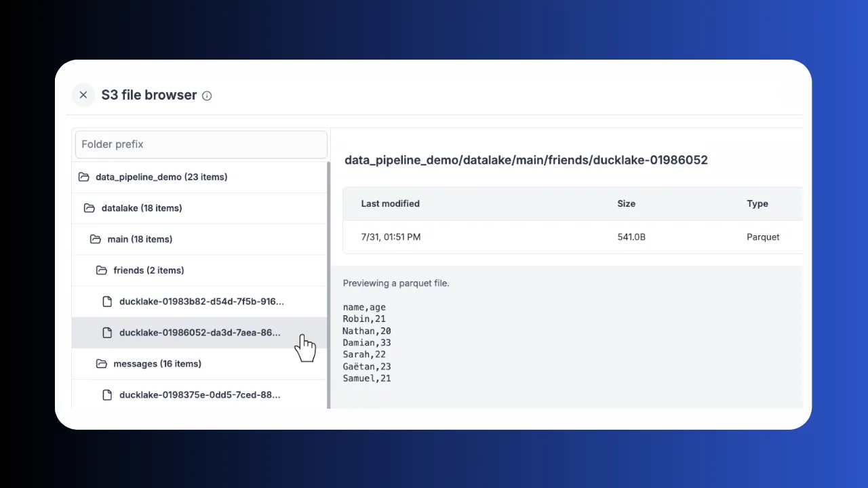868x488 pixels.
Task: Open file ducklake-0198375e-0dd5-7ced
Action: tap(199, 395)
